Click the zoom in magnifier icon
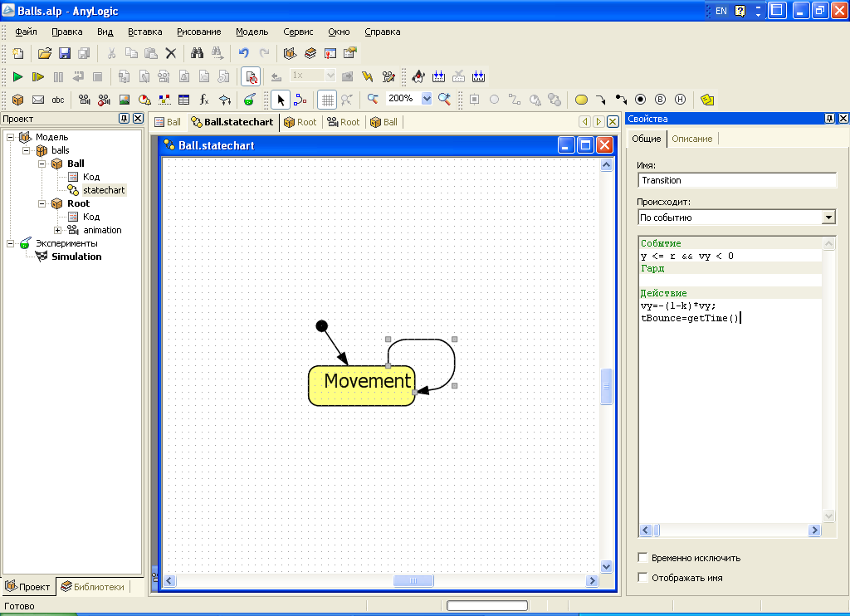850x616 pixels. point(445,100)
